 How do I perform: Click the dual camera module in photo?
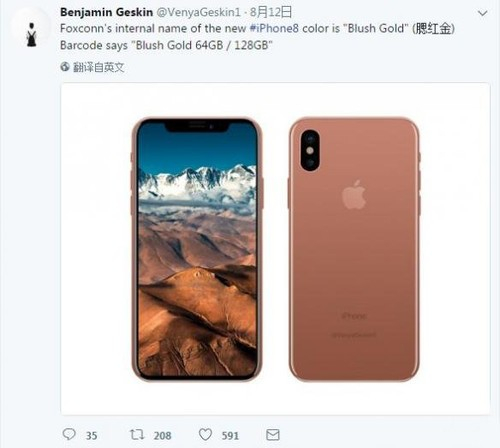tap(310, 150)
